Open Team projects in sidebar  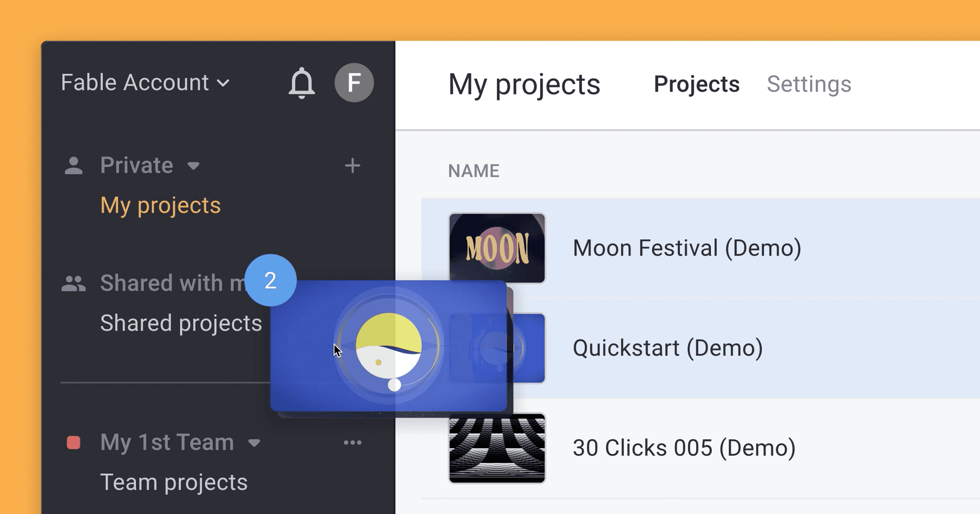[x=174, y=482]
